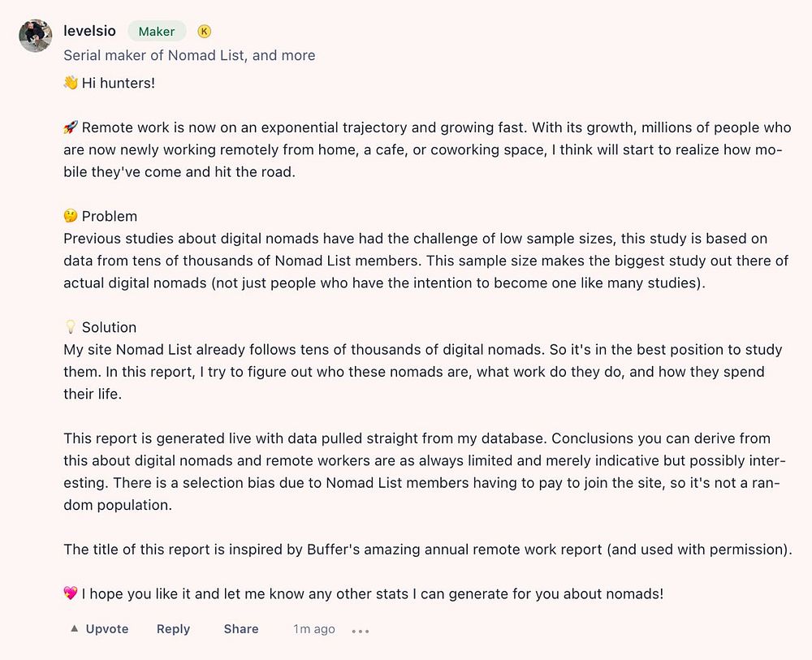The height and width of the screenshot is (660, 812).
Task: Click the upvote triangle arrow icon
Action: pyautogui.click(x=74, y=629)
